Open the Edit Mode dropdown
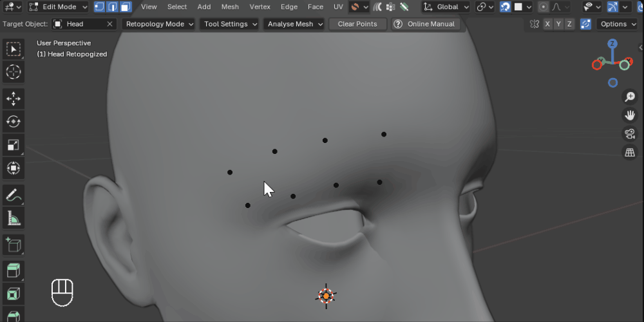The height and width of the screenshot is (322, 644). 59,7
